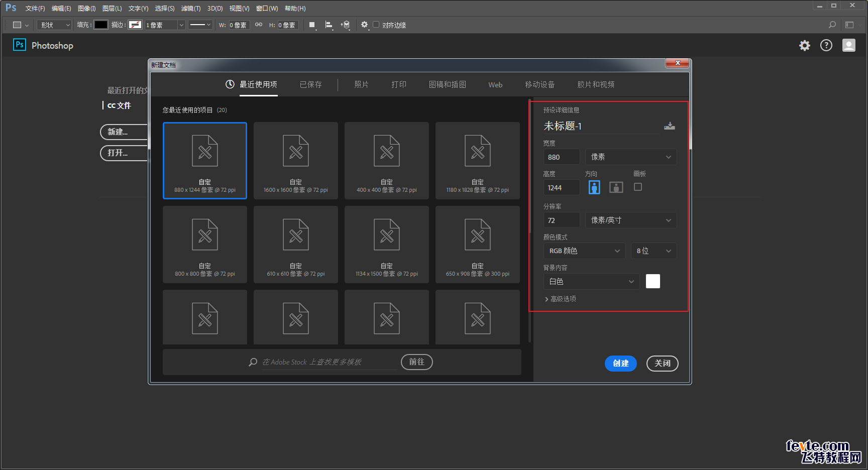Open the path arrangement icon
The height and width of the screenshot is (470, 868).
point(346,25)
